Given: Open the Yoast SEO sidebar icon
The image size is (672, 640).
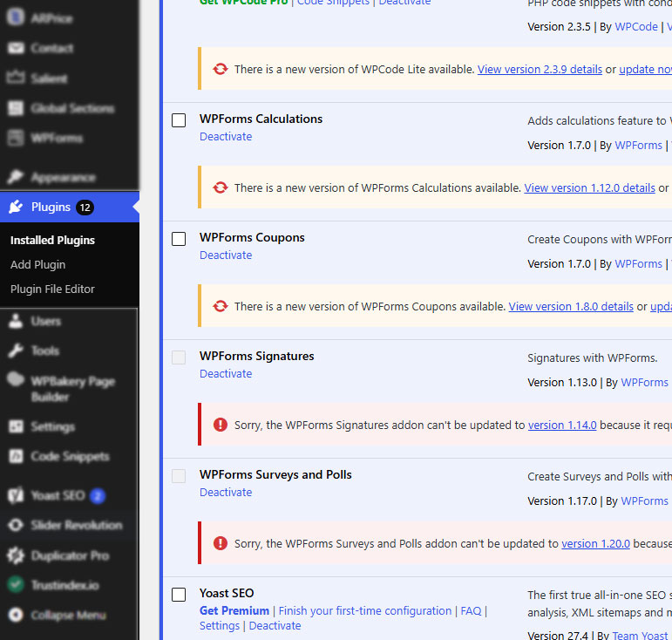Looking at the screenshot, I should point(16,495).
